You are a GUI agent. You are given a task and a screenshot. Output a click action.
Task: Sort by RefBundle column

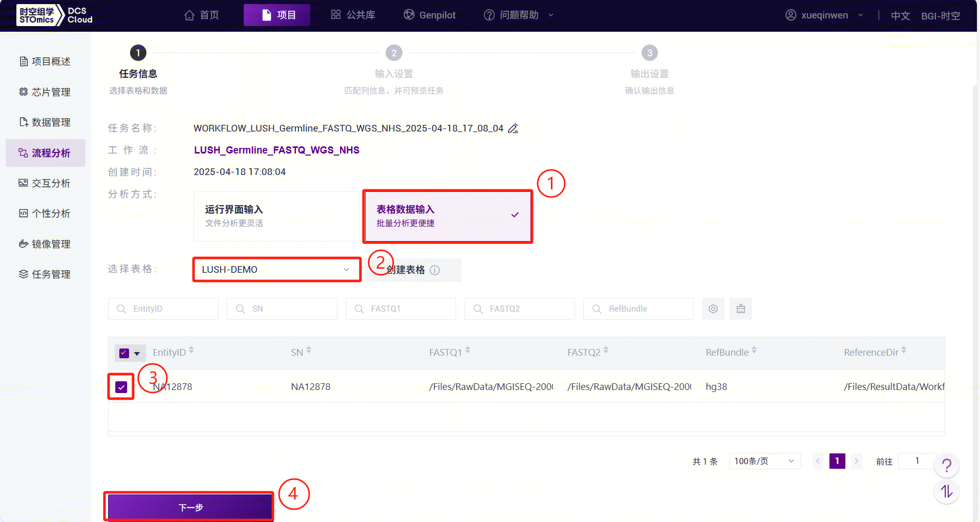tap(754, 351)
